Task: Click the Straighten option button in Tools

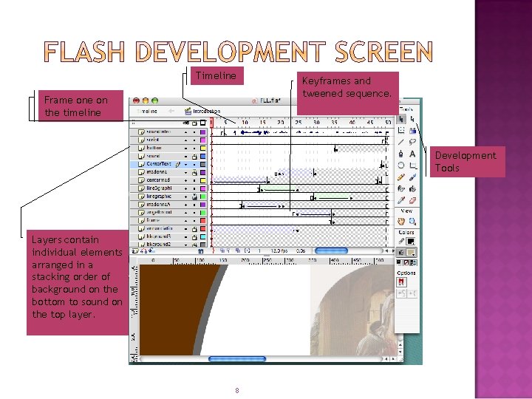Action: (412, 293)
